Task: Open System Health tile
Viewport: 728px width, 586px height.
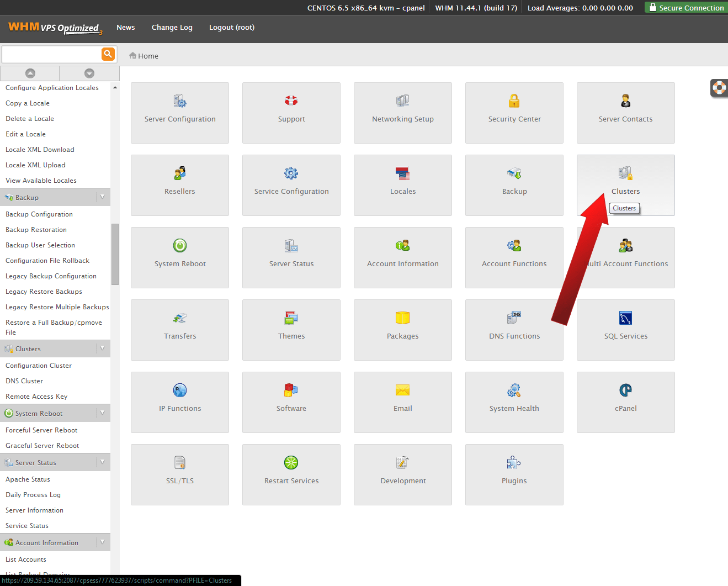Action: pos(514,402)
